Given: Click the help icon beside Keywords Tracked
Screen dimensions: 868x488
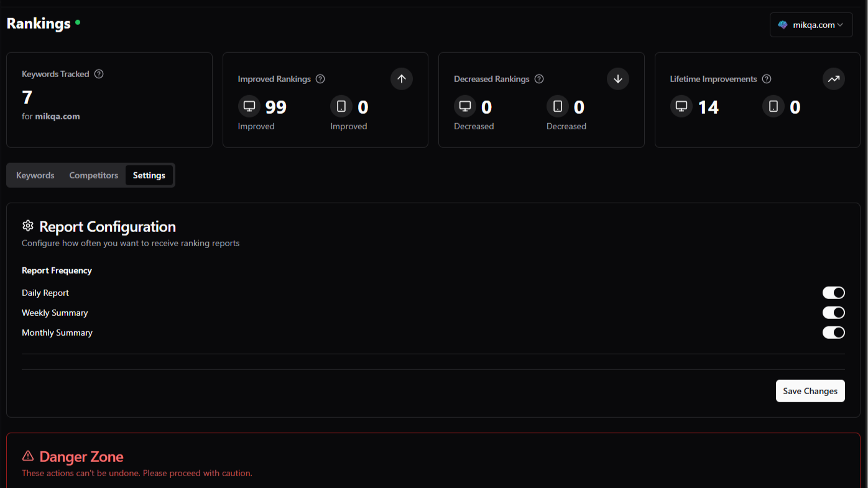Looking at the screenshot, I should [99, 74].
